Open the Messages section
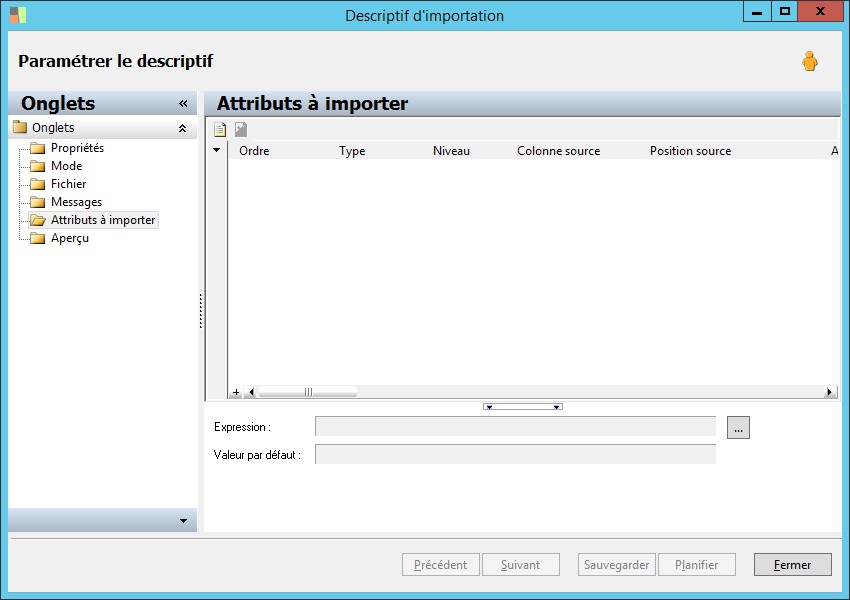This screenshot has width=850, height=600. point(76,202)
